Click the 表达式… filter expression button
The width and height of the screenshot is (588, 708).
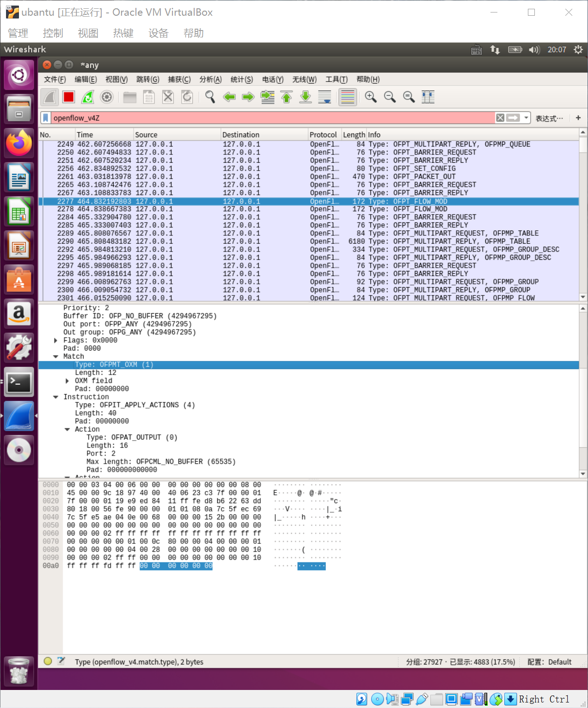pyautogui.click(x=549, y=118)
